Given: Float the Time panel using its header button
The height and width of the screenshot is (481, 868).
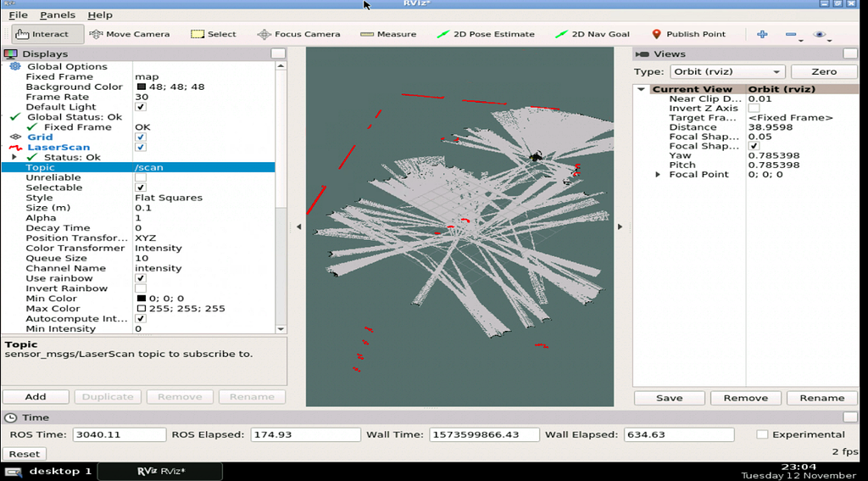Looking at the screenshot, I should (x=850, y=417).
